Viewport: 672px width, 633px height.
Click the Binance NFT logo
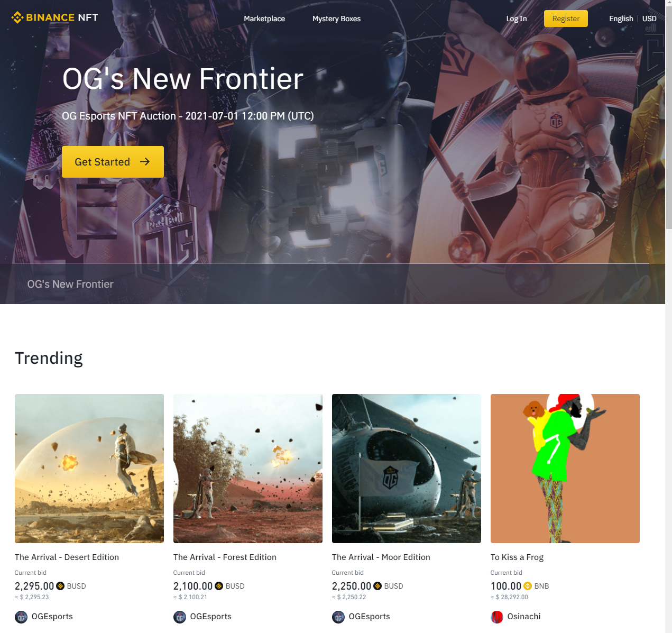pyautogui.click(x=54, y=17)
